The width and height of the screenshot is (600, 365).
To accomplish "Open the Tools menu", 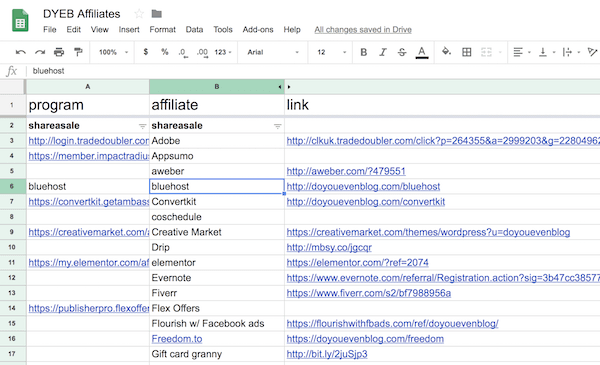I will 223,29.
